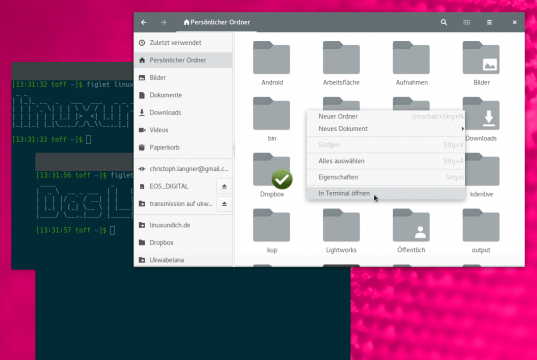Open the Arbeitsfläche folder
The image size is (537, 360).
coord(341,63)
